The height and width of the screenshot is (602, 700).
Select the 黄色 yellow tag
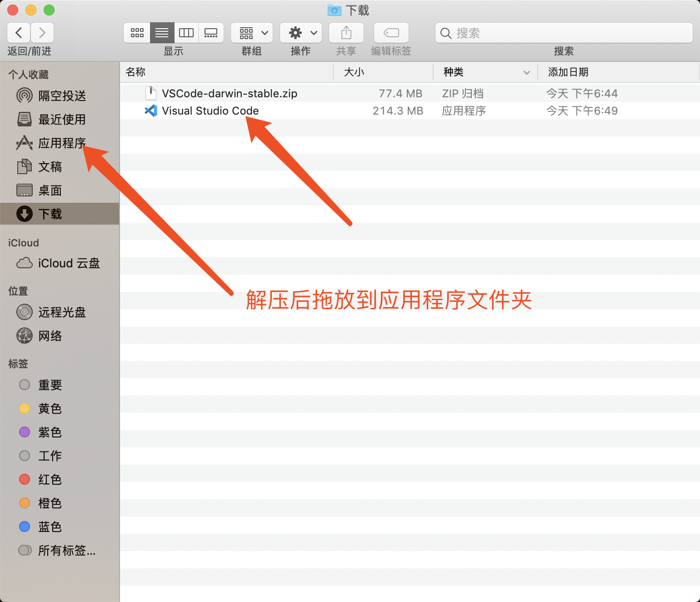[x=60, y=408]
